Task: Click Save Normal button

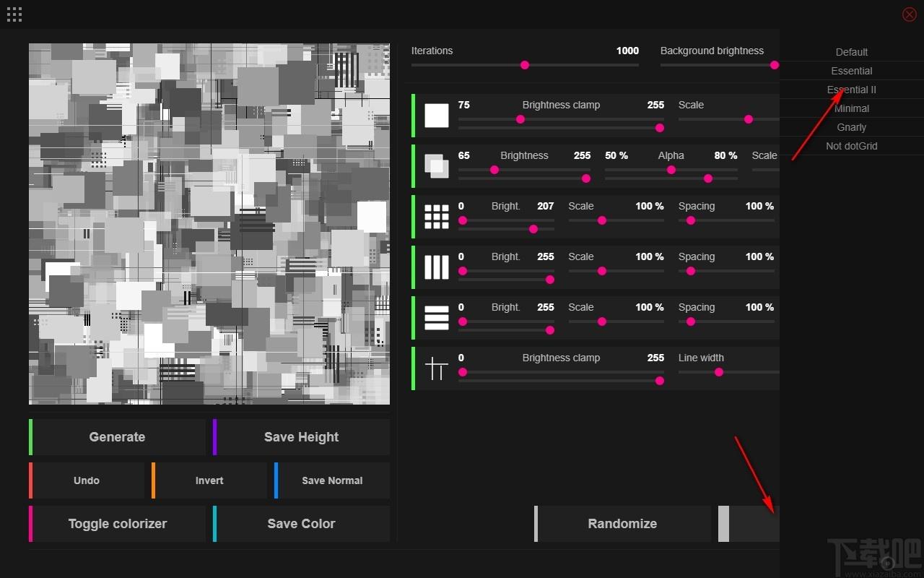Action: point(332,480)
